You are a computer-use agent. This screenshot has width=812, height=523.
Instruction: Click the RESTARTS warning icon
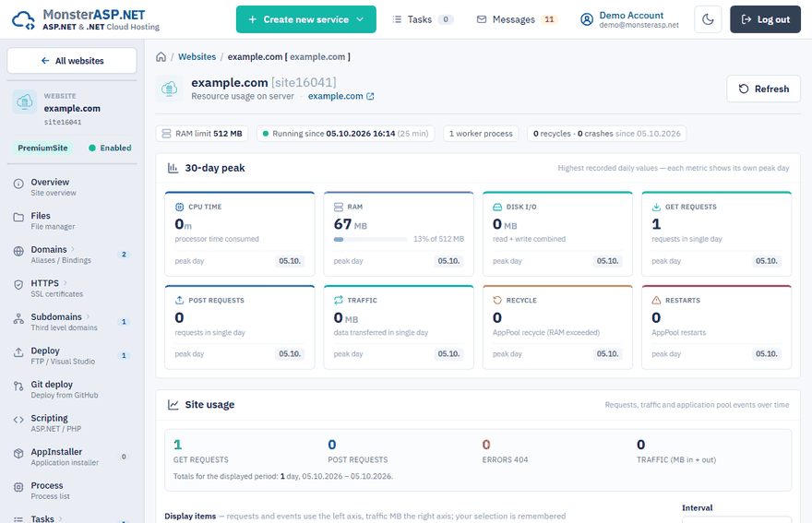click(x=656, y=300)
